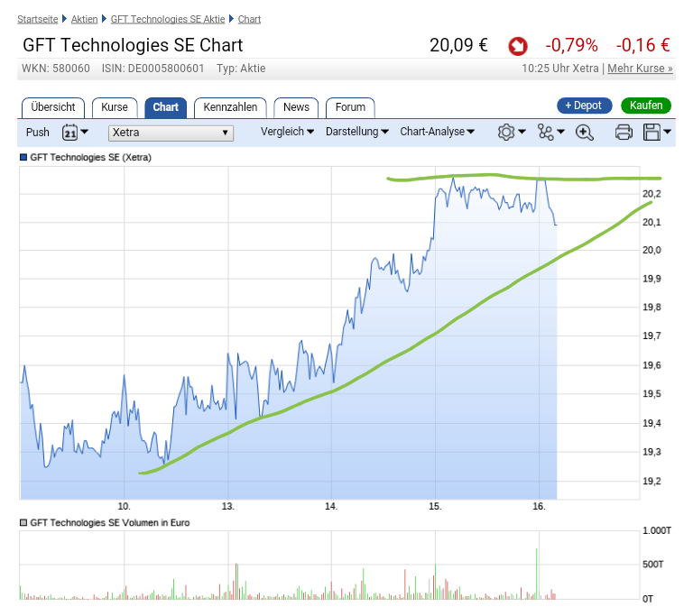Open the Darstellung dropdown menu

point(357,132)
